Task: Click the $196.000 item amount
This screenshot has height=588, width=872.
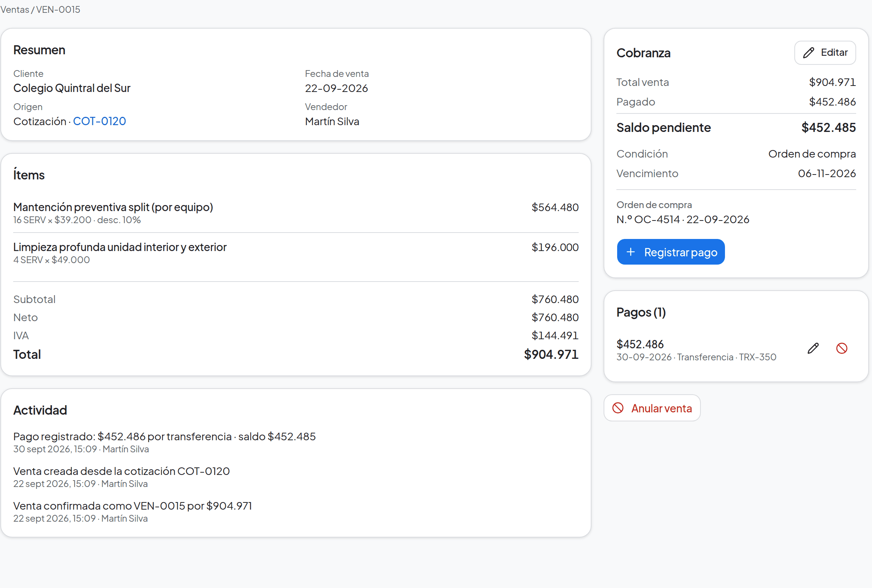Action: click(x=555, y=247)
